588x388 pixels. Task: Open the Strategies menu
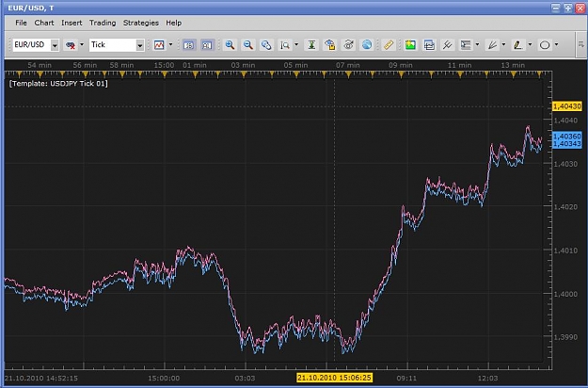pos(141,23)
